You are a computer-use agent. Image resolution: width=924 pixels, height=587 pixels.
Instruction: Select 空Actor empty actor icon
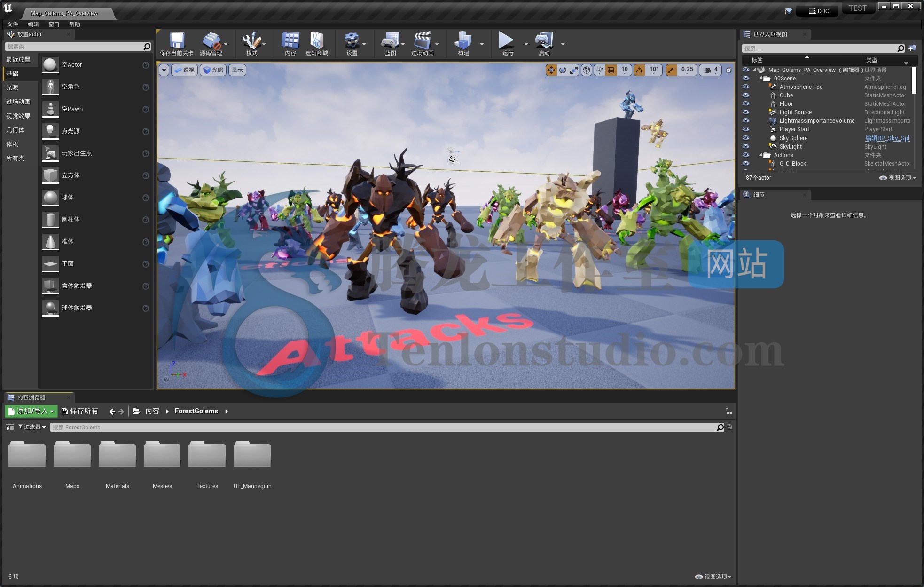tap(50, 65)
